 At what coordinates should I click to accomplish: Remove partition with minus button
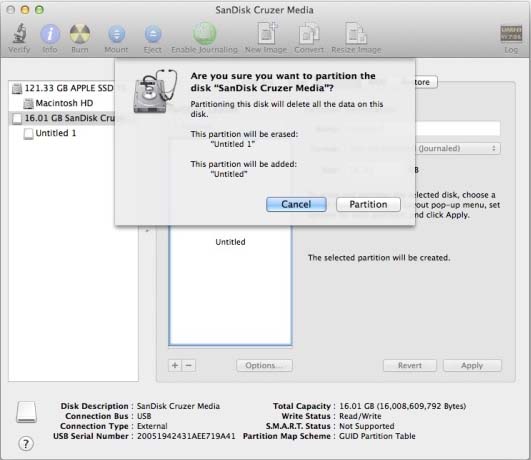[189, 365]
